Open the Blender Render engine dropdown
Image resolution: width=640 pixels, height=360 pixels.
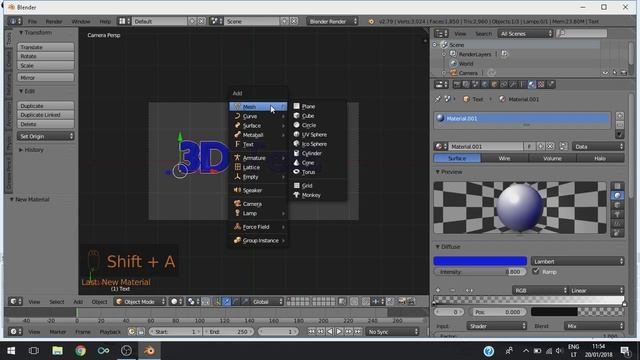(332, 21)
